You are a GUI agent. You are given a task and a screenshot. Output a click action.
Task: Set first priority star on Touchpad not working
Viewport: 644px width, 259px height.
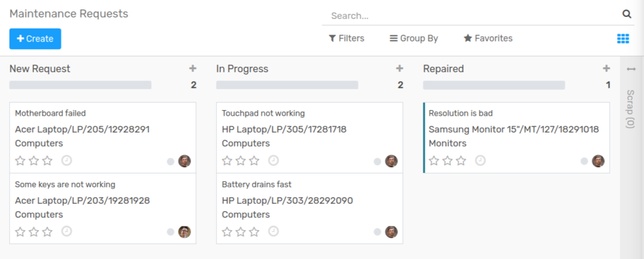[x=227, y=160]
